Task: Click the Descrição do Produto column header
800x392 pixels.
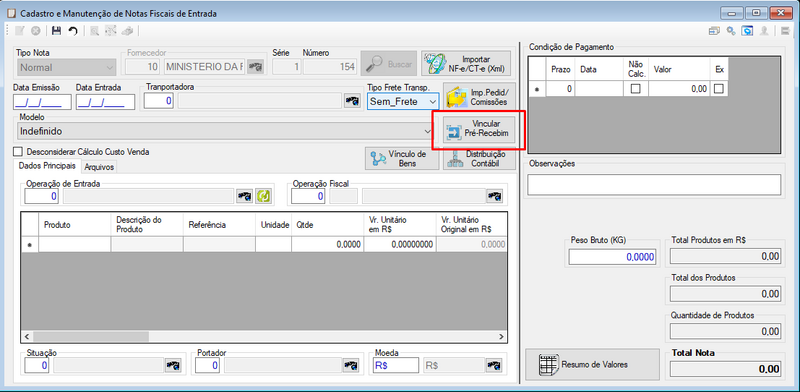Action: coord(147,225)
